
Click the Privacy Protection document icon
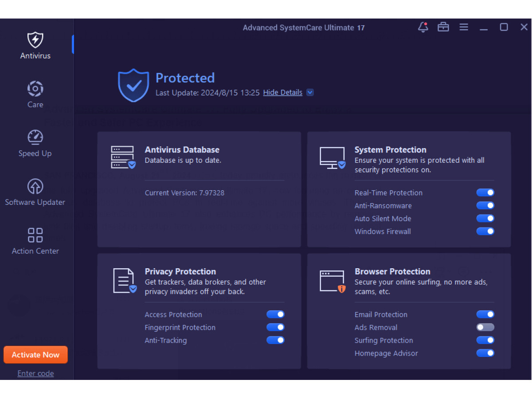pos(124,281)
